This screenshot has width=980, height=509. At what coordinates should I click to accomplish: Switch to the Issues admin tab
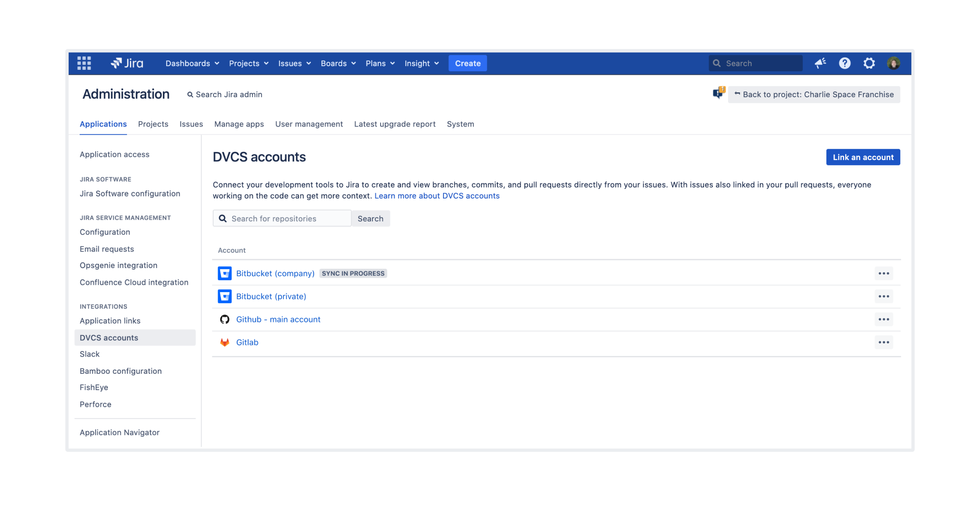(191, 124)
